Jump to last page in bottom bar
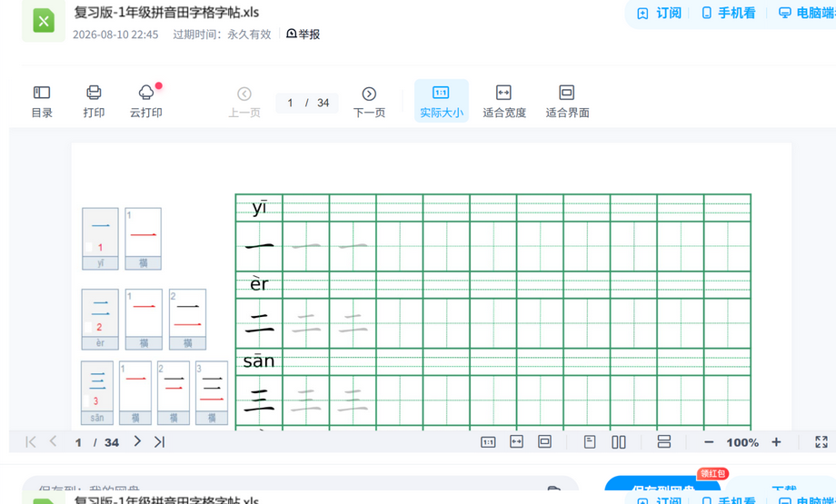836x504 pixels. point(159,441)
